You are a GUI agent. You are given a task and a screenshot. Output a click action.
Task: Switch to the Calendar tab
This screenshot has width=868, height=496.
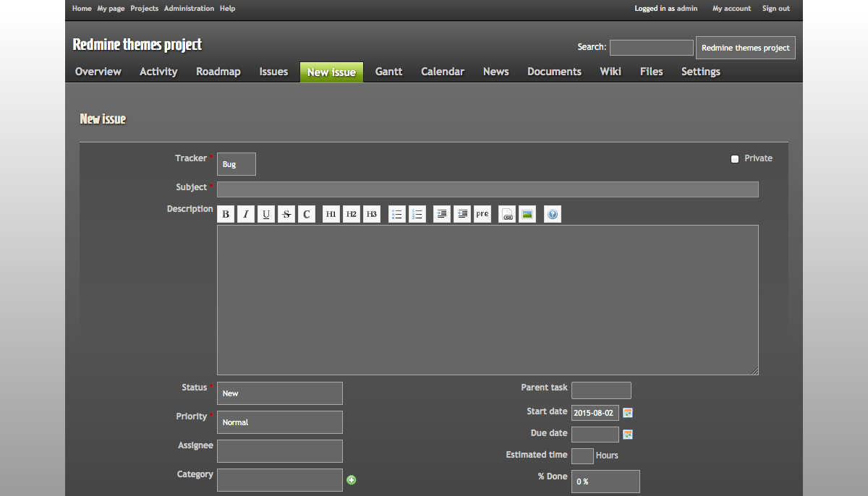click(x=443, y=72)
